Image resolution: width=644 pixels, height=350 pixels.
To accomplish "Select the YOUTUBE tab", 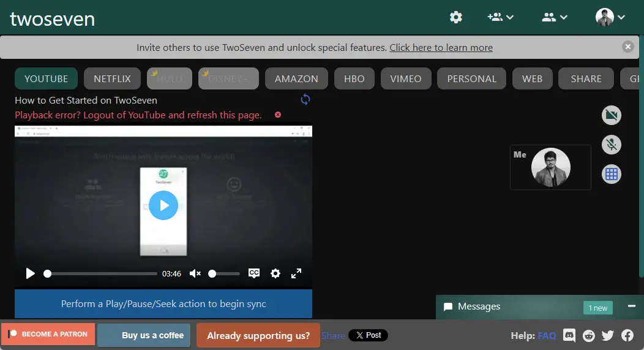I will (x=46, y=78).
